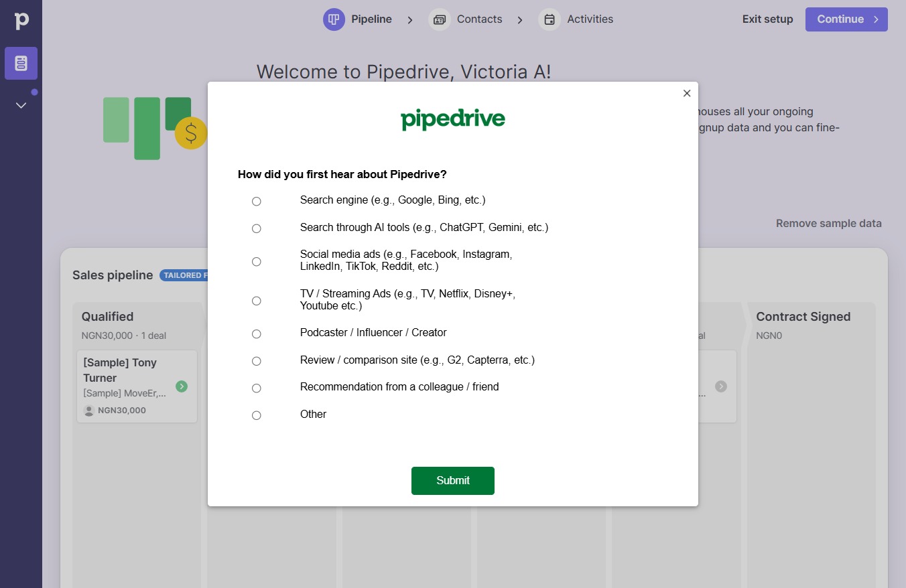Click the Activities step icon

coord(549,19)
